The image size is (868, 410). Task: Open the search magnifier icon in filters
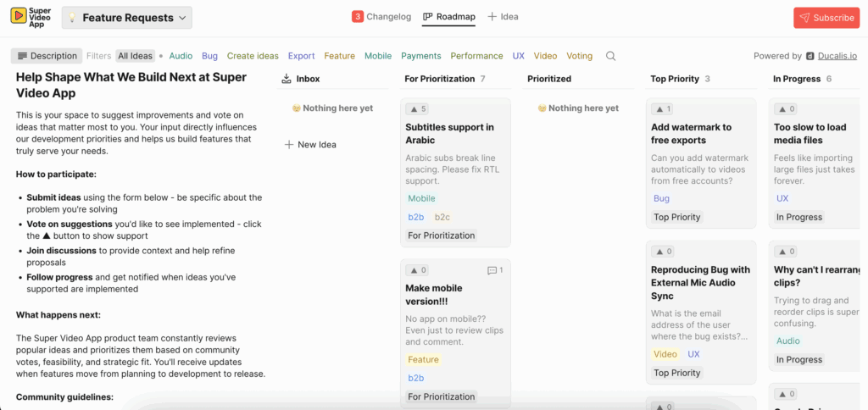click(610, 56)
